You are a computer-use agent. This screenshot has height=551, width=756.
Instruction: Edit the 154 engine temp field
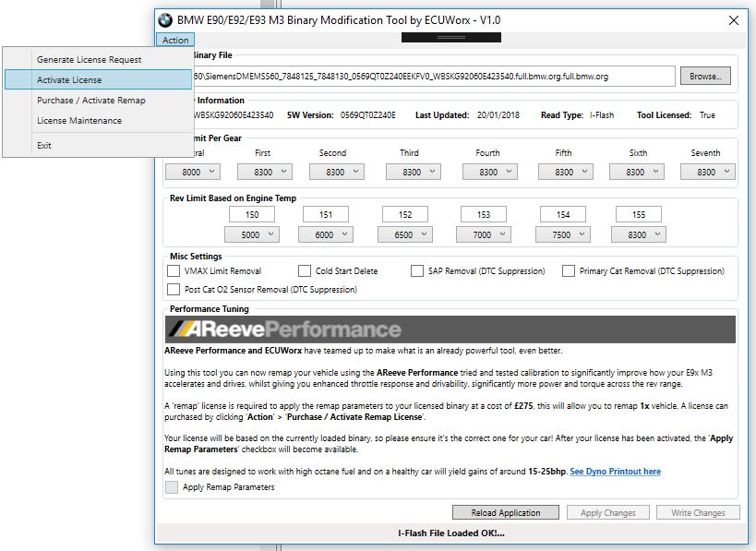[x=563, y=214]
